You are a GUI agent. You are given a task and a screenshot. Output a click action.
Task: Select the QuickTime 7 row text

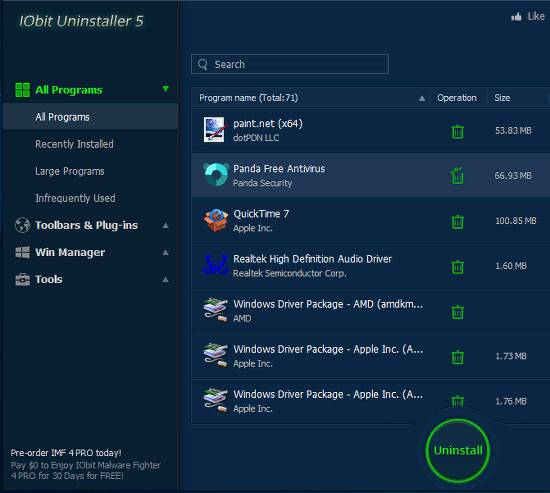[x=261, y=214]
